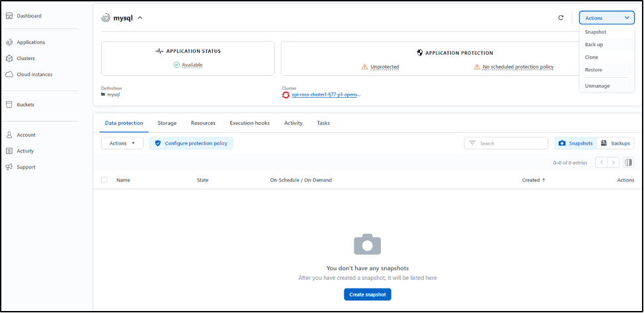Select the Data protection tab
The image size is (644, 313).
tap(124, 123)
